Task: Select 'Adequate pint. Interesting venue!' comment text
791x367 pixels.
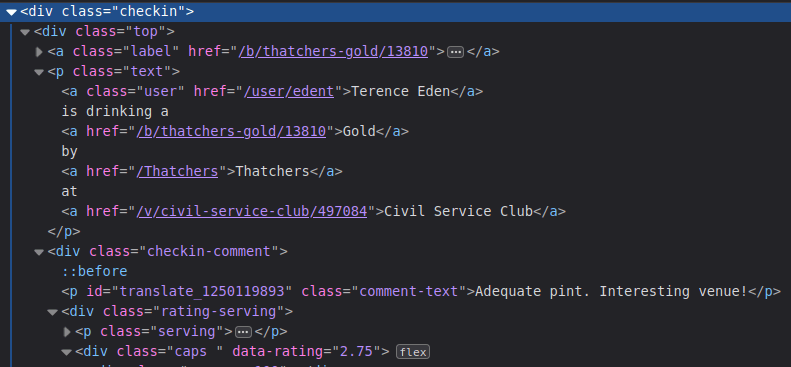Action: (611, 291)
